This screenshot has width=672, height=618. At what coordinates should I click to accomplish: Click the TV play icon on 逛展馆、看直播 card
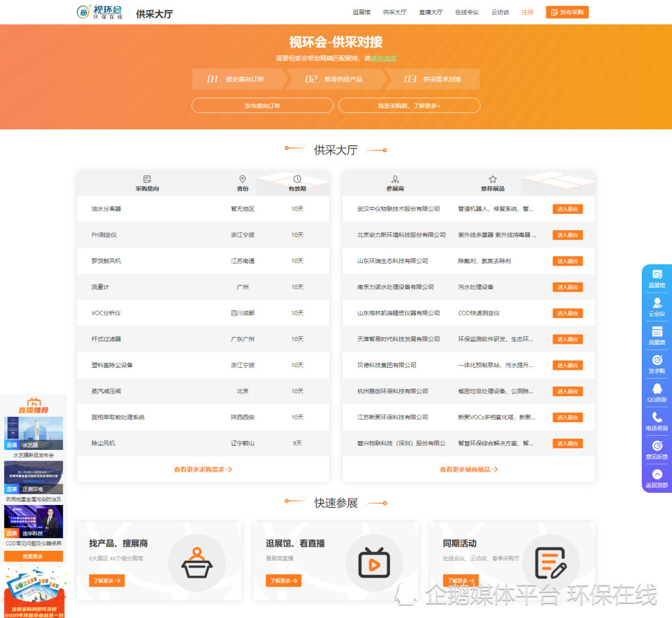[x=374, y=563]
